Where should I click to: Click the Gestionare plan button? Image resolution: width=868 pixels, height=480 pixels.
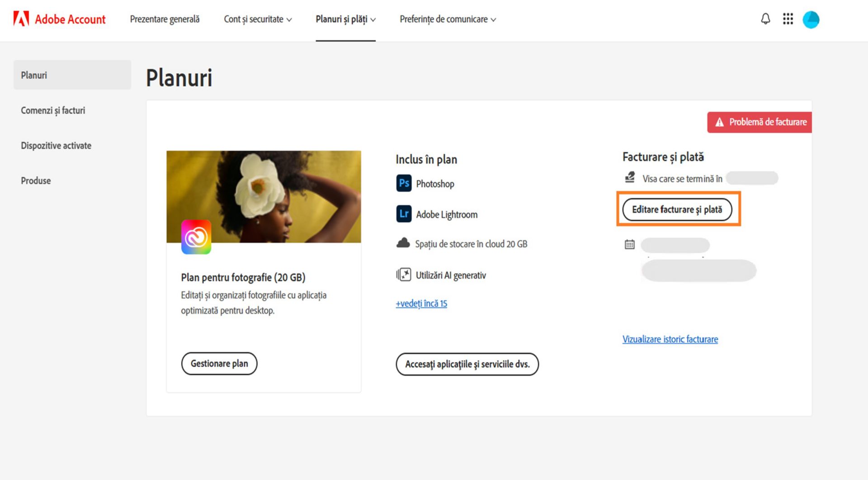219,363
